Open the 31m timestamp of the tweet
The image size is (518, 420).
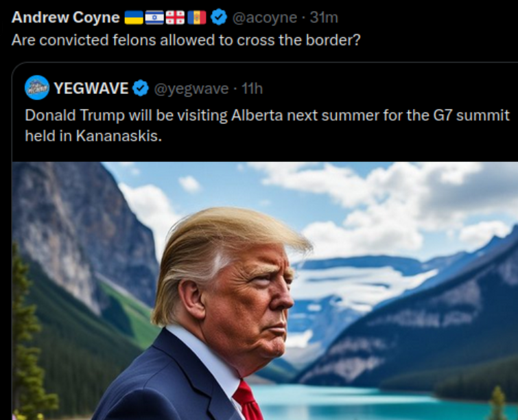[324, 18]
